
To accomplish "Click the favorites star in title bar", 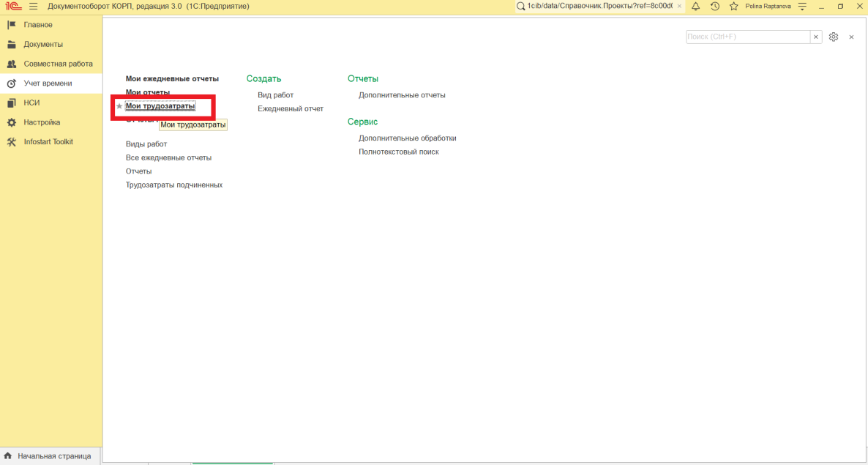I will 733,7.
